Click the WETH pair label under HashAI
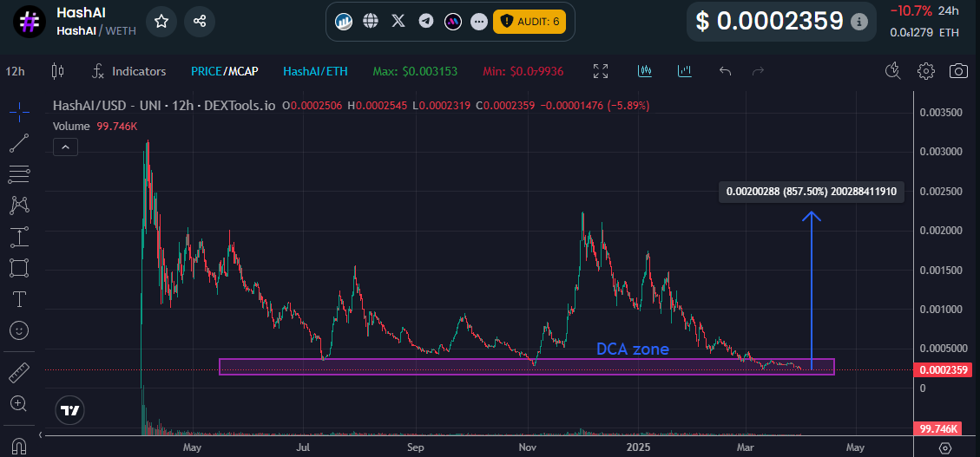Viewport: 980px width, 457px height. tap(121, 30)
